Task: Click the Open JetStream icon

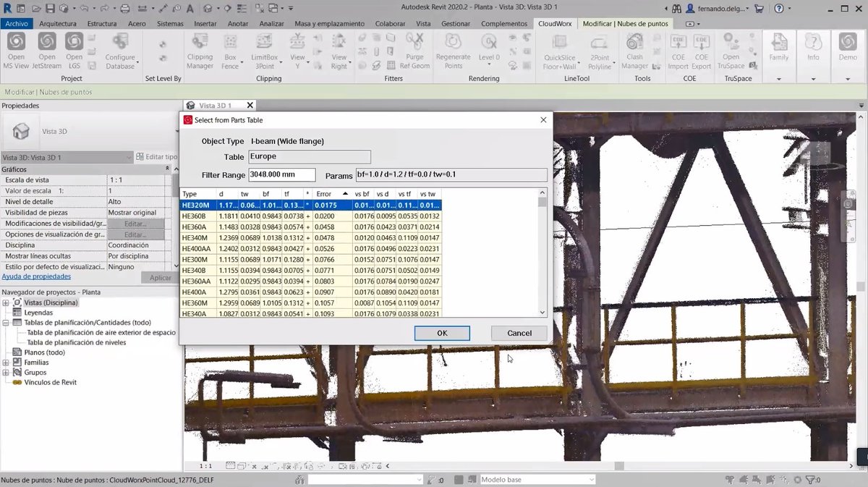Action: (47, 51)
